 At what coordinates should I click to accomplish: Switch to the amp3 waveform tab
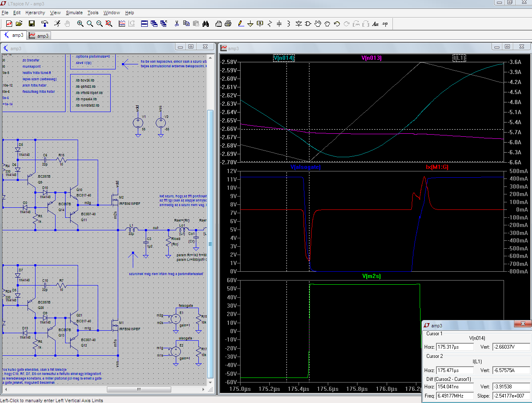(39, 36)
